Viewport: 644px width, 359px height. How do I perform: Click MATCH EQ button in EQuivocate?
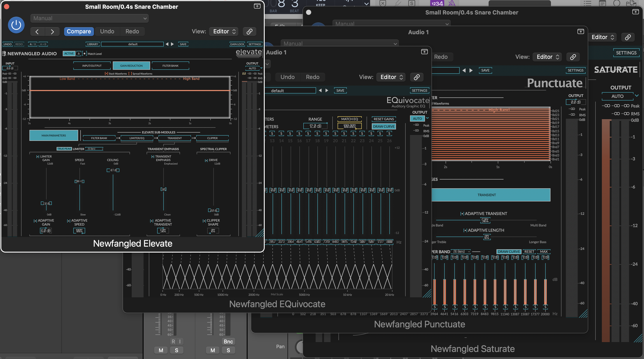[349, 119]
